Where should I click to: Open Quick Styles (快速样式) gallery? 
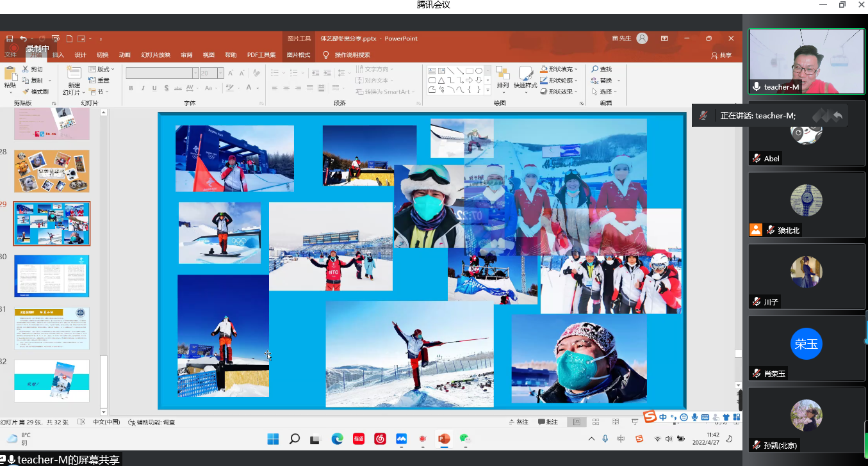click(x=525, y=78)
